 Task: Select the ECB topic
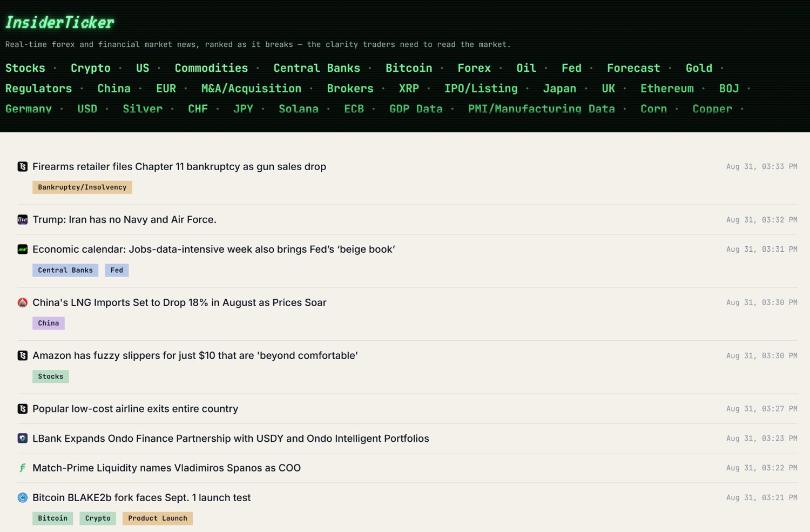(x=354, y=109)
